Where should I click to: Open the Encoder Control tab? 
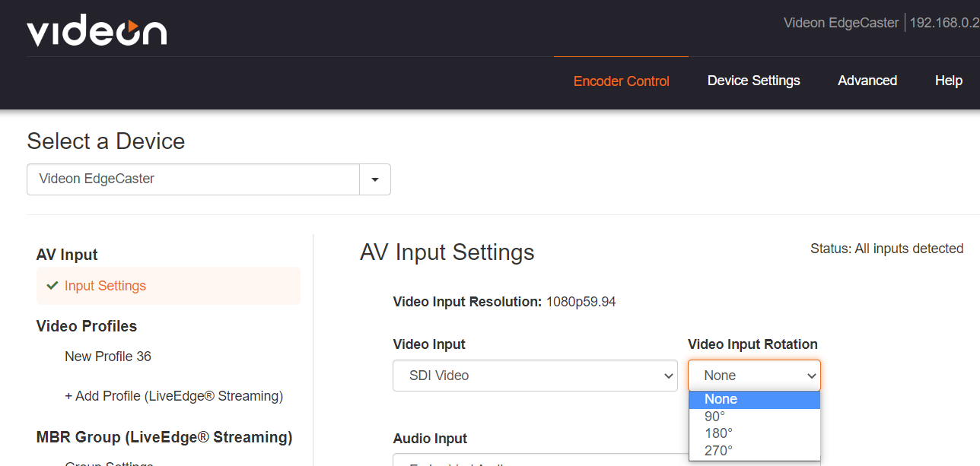(621, 81)
